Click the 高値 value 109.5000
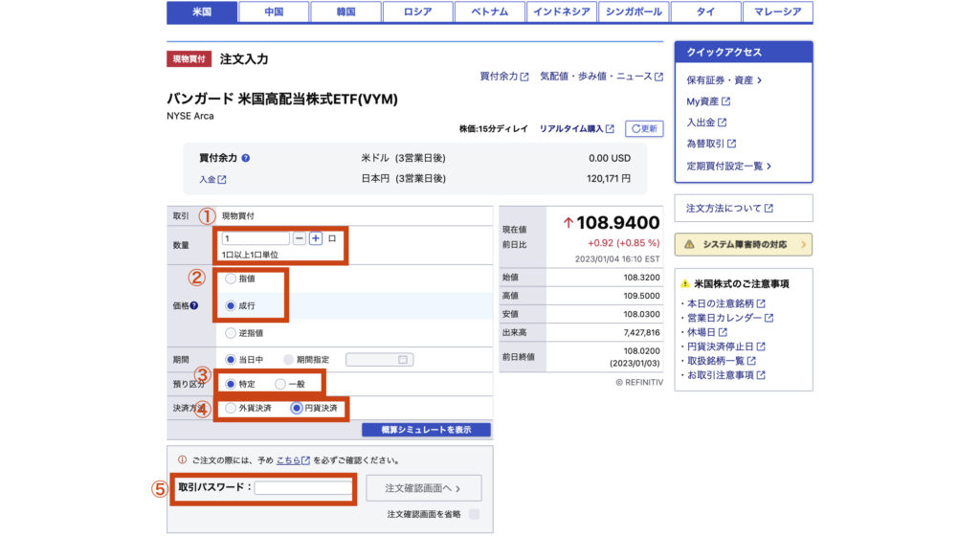Screen dimensions: 980x536 (641, 296)
